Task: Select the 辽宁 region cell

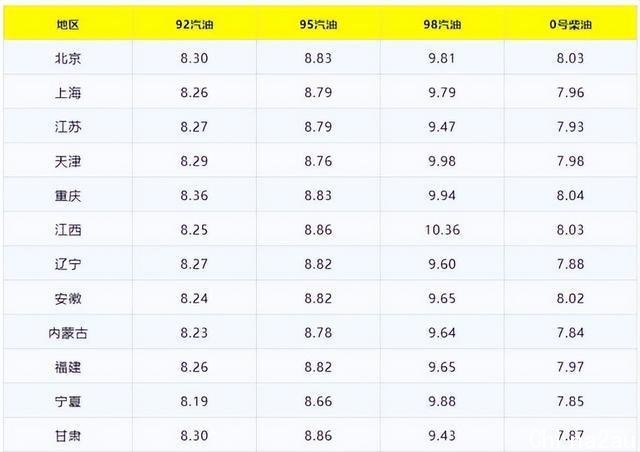Action: click(x=68, y=264)
